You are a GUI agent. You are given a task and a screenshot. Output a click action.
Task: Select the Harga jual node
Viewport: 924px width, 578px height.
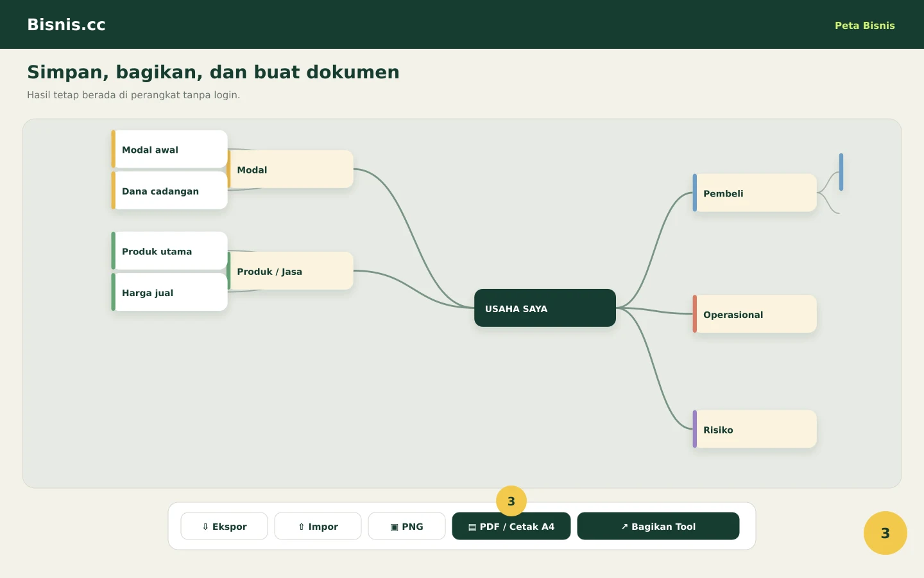[169, 292]
